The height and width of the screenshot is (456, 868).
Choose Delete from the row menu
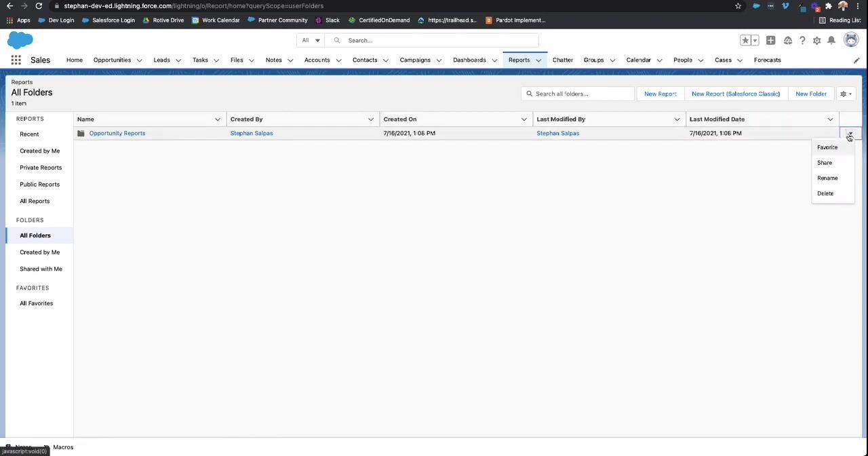tap(833, 193)
